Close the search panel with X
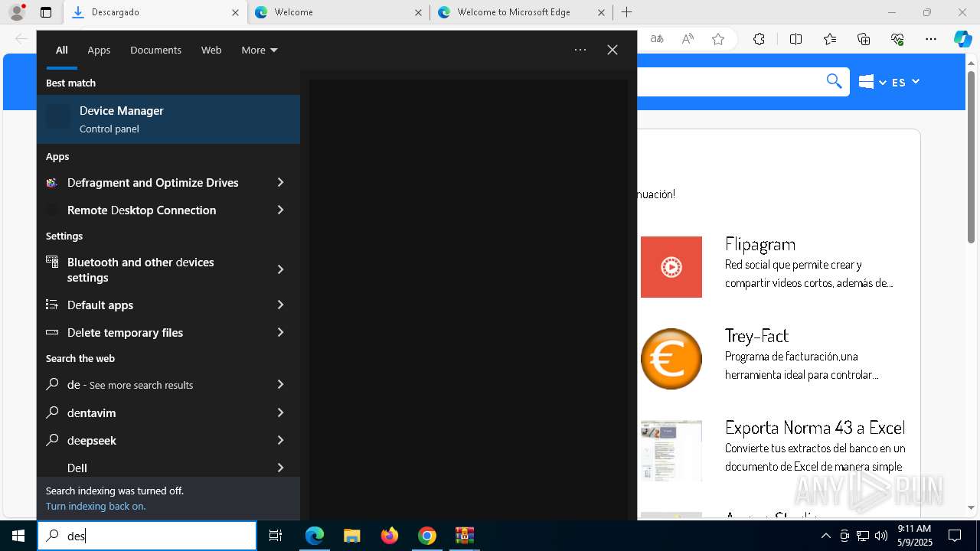 tap(612, 51)
